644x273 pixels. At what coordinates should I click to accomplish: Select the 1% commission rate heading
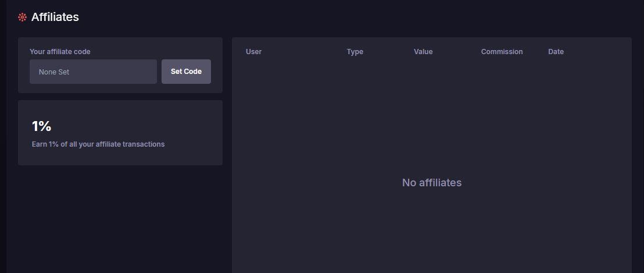click(41, 126)
